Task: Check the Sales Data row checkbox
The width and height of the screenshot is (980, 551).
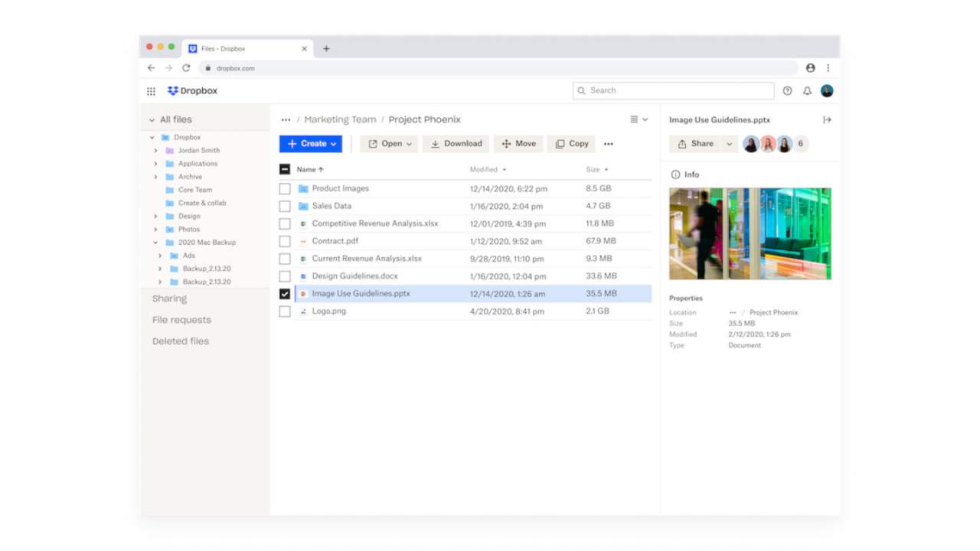Action: click(x=285, y=206)
